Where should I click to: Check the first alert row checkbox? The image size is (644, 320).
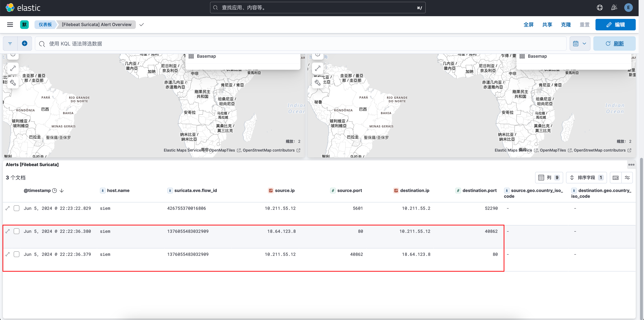click(x=17, y=208)
